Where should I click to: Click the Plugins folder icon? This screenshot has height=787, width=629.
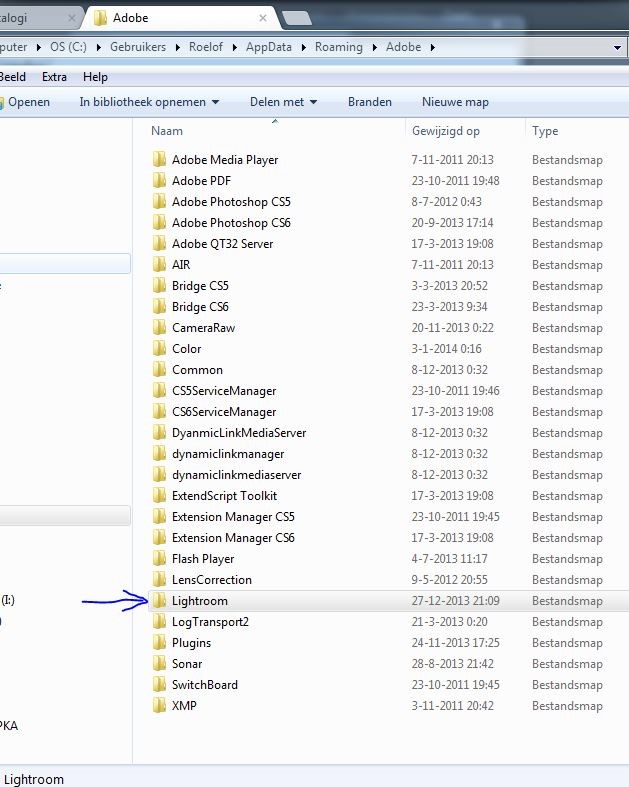(x=159, y=643)
